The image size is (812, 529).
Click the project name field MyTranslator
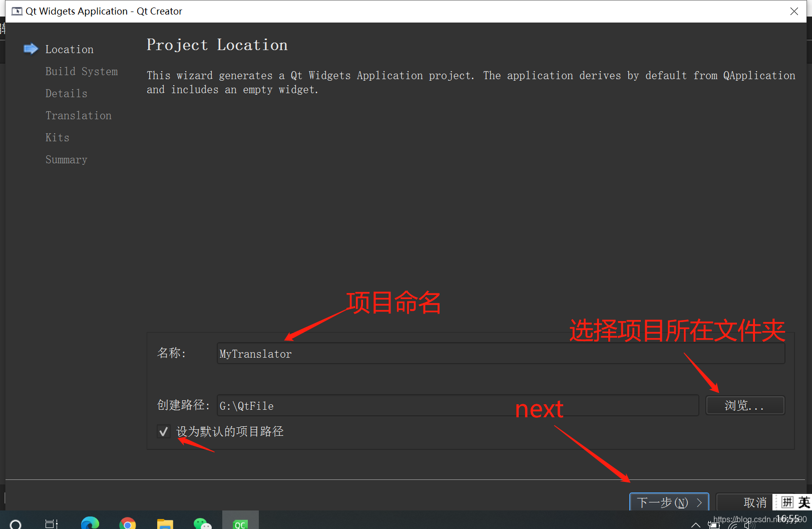click(501, 354)
